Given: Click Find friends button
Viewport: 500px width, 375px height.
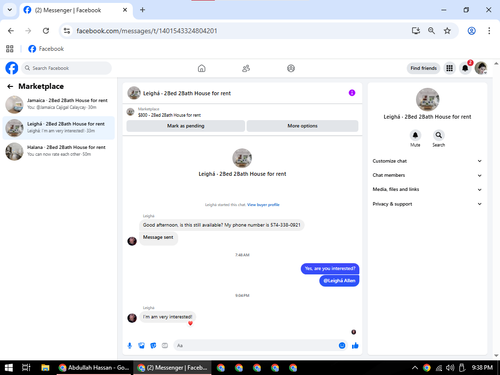Looking at the screenshot, I should point(423,68).
